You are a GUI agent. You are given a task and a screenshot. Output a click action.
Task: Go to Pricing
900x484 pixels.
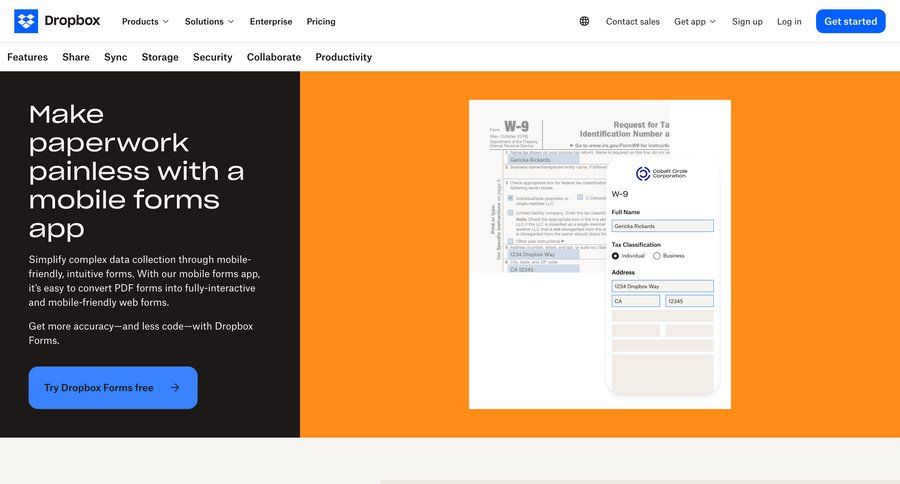321,21
